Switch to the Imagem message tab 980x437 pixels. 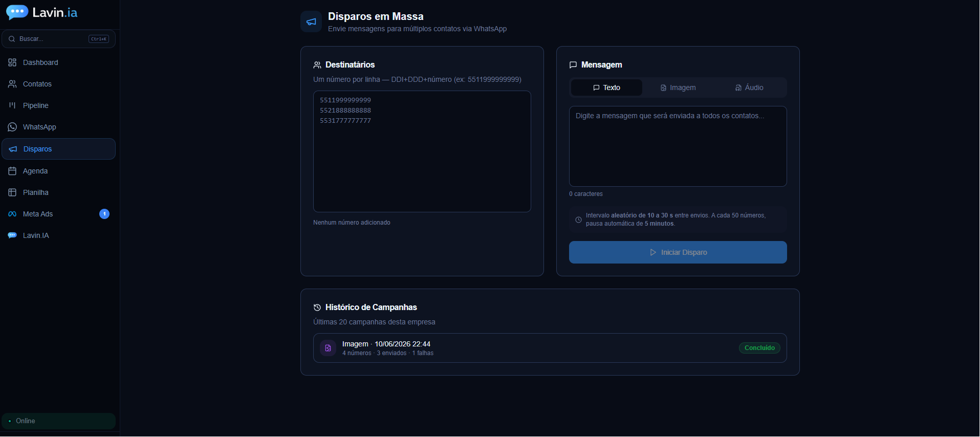point(678,88)
